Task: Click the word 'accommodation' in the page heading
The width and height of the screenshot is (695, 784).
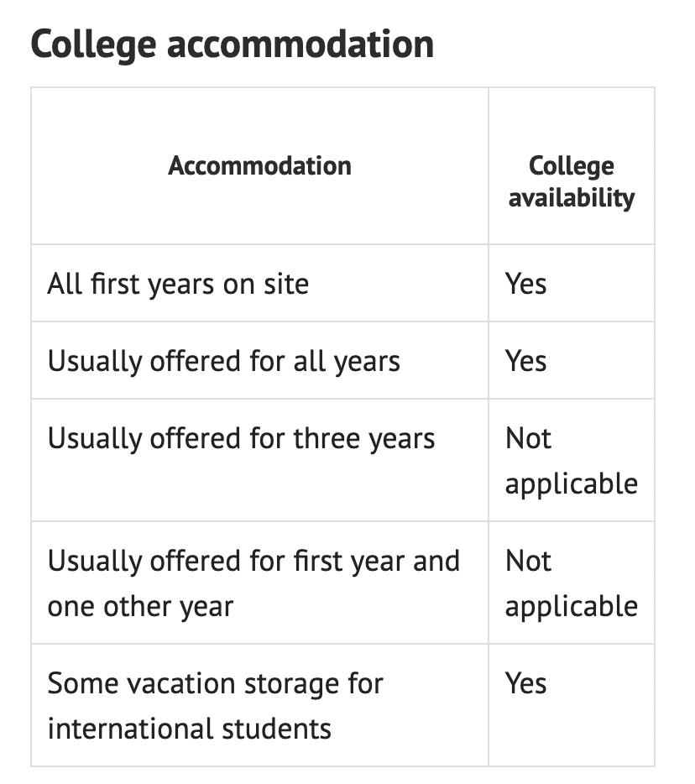Action: 300,44
